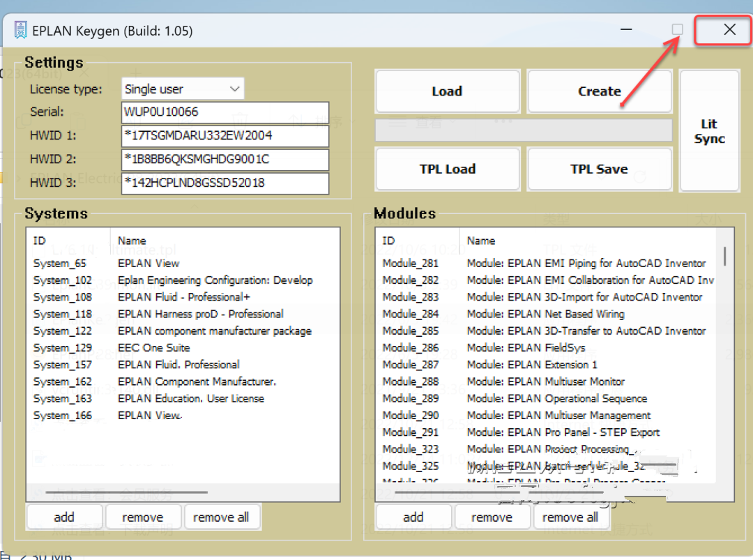Click the Modules list vertical scrollbar
This screenshot has width=753, height=560.
coord(724,354)
